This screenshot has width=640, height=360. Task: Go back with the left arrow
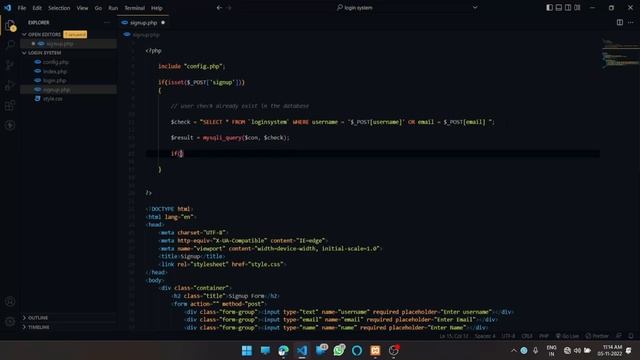pyautogui.click(x=219, y=8)
